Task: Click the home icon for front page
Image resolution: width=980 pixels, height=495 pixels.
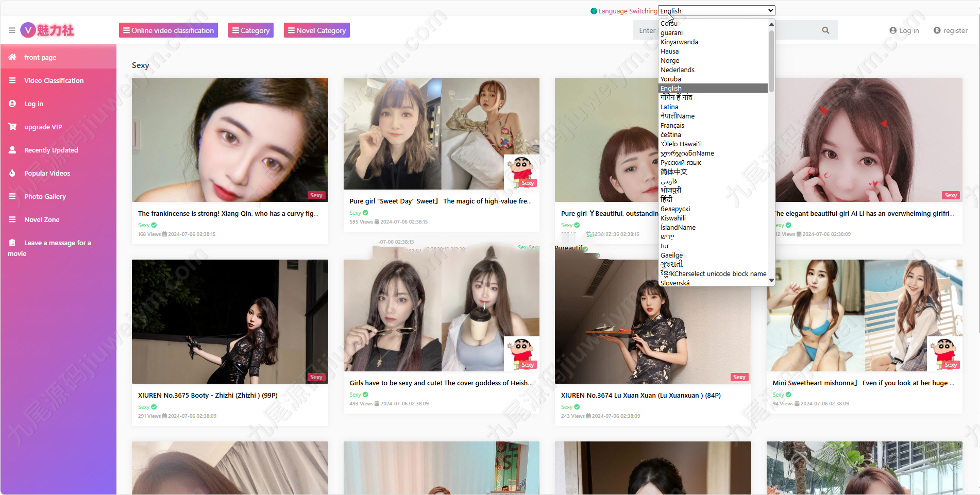Action: click(x=12, y=57)
